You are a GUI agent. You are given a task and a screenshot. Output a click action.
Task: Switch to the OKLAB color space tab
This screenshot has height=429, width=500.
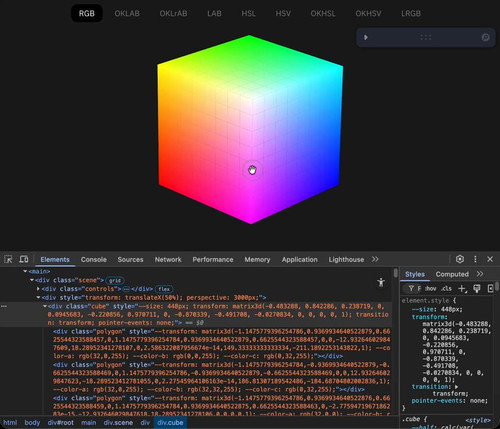click(x=127, y=13)
